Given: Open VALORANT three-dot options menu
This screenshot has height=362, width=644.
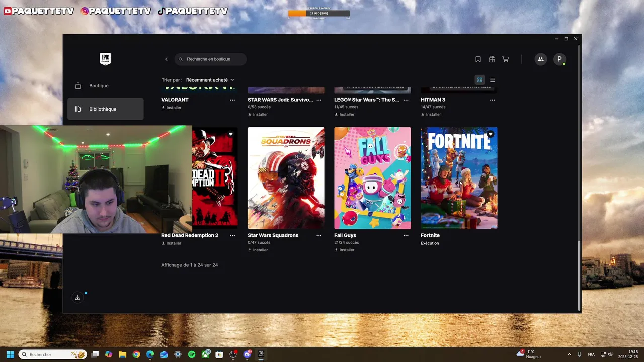Looking at the screenshot, I should tap(232, 100).
